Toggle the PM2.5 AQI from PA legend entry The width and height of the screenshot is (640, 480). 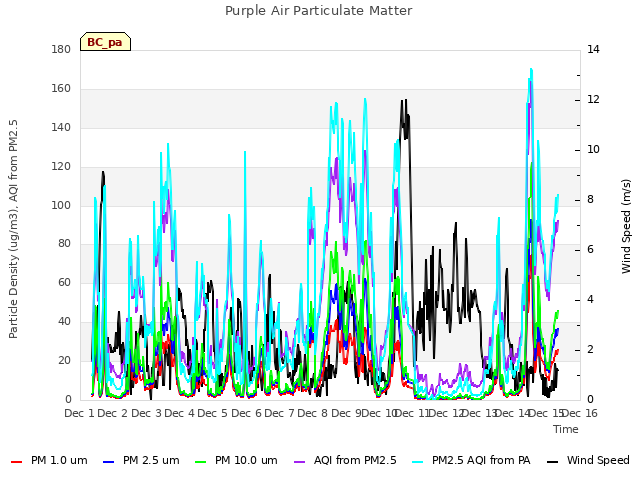(x=471, y=461)
